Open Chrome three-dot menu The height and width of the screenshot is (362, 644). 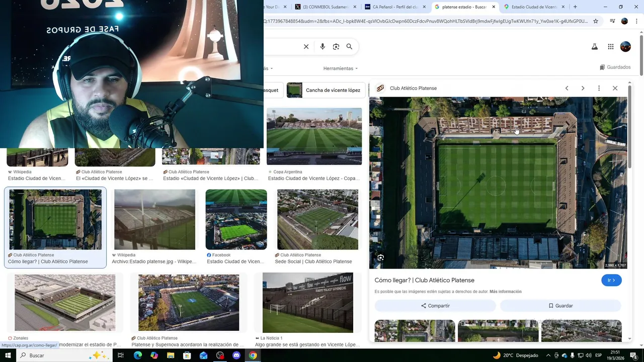(x=636, y=21)
